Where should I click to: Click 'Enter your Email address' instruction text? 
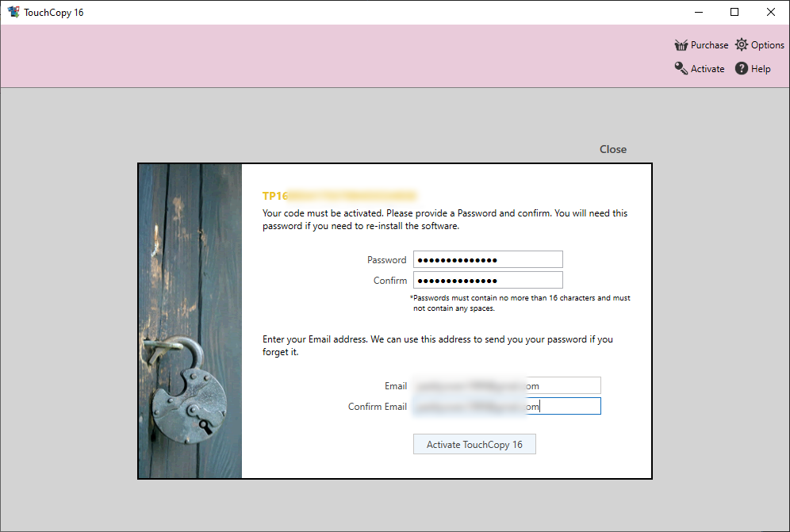pos(437,346)
